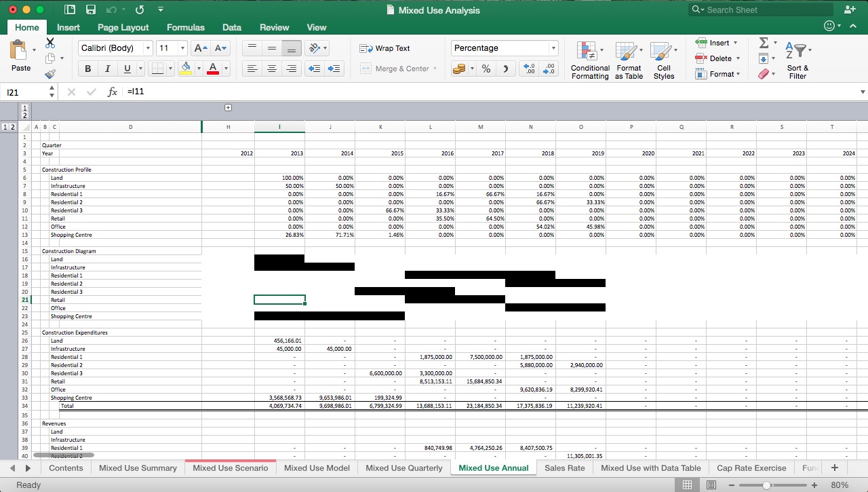
Task: Switch to the Formulas ribbon tab
Action: [x=185, y=27]
